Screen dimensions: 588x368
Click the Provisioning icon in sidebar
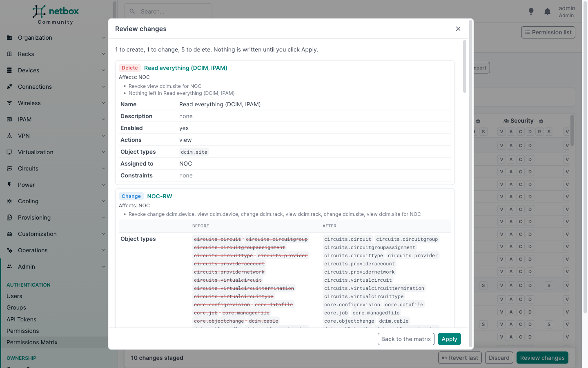(x=9, y=218)
